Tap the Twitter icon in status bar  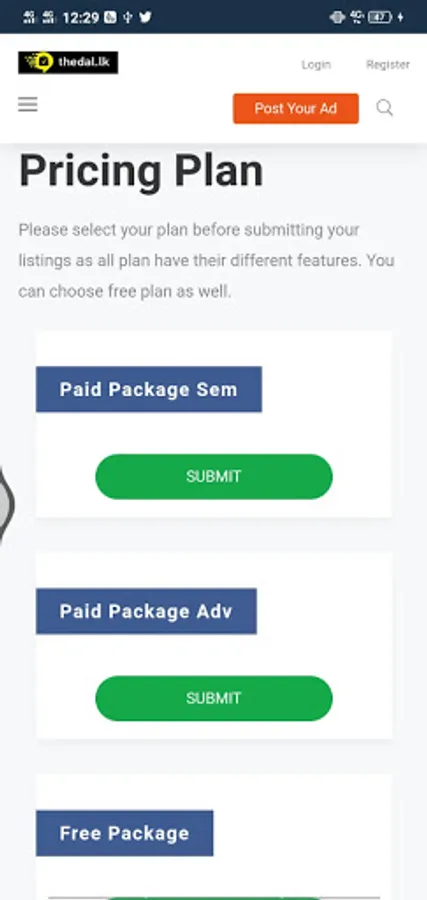[146, 17]
